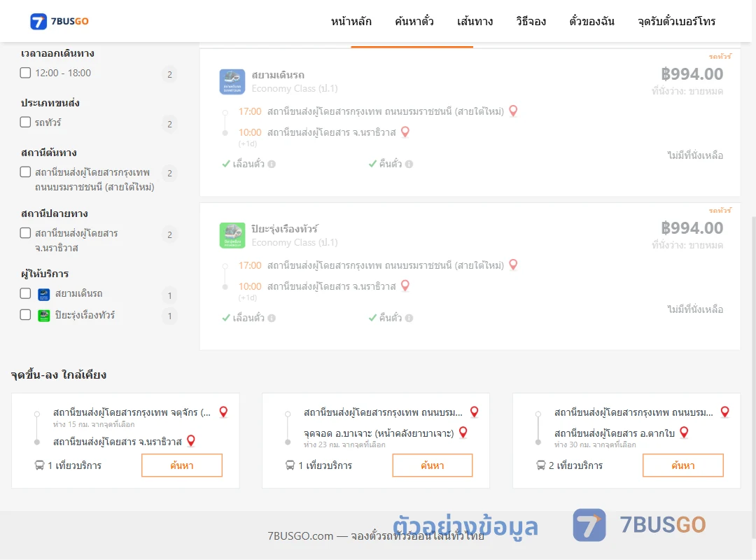Viewport: 756px width, 560px height.
Task: Open map pin for ปิยะรุ่งเรืองทัวร์ departure station
Action: click(514, 265)
